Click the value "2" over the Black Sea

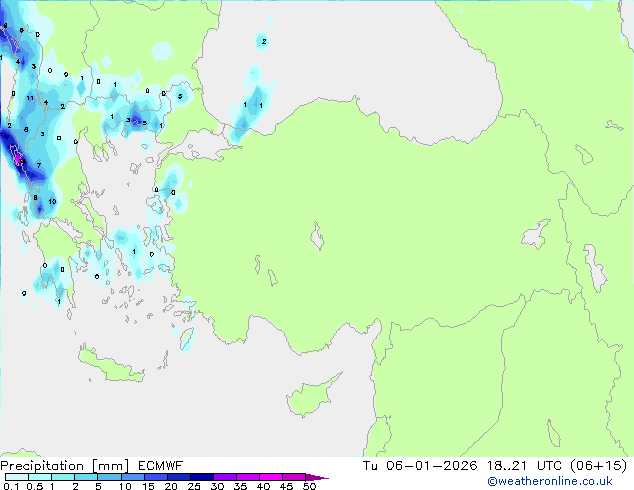[264, 41]
